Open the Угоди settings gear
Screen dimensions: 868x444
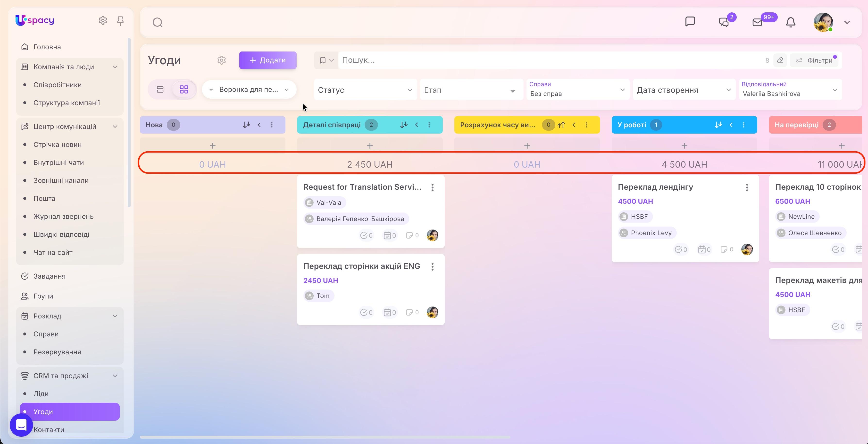[x=221, y=60]
